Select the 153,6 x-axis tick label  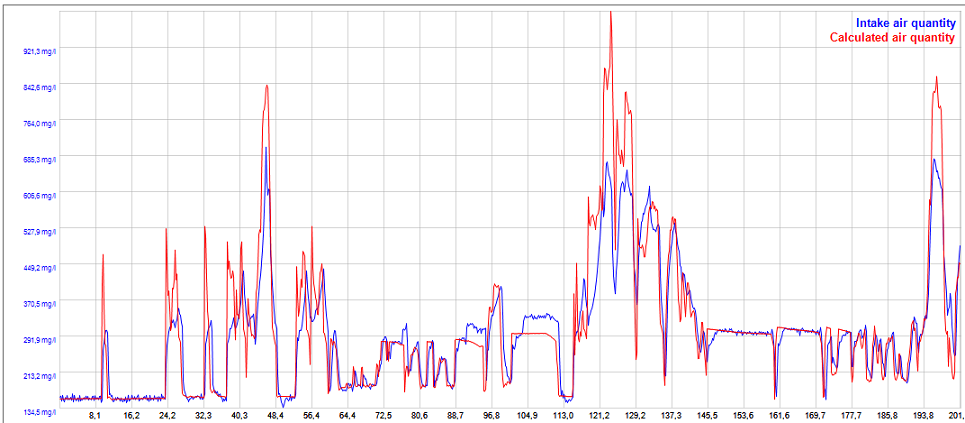(743, 415)
